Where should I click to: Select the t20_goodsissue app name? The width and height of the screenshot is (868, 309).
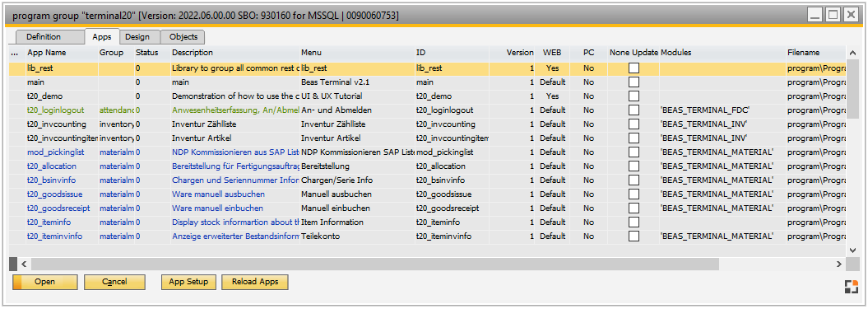pos(62,194)
